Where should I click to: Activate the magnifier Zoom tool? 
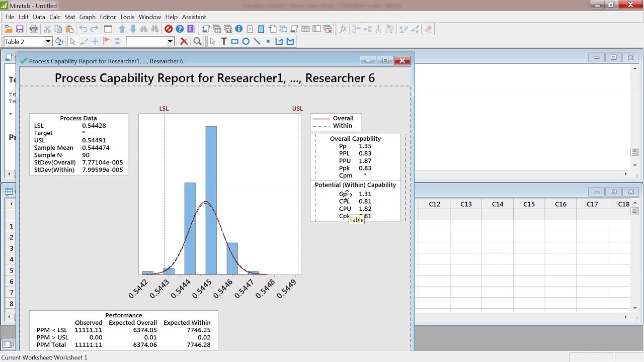(x=198, y=42)
